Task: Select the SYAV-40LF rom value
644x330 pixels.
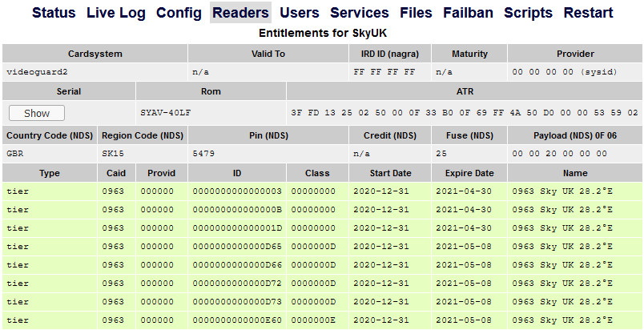Action: [x=166, y=113]
